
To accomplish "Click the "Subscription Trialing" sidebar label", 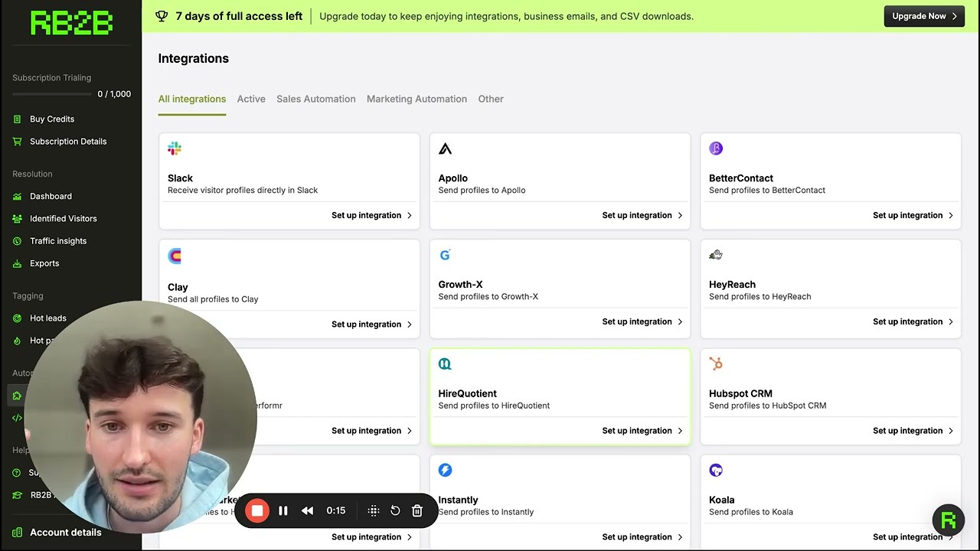I will (51, 78).
